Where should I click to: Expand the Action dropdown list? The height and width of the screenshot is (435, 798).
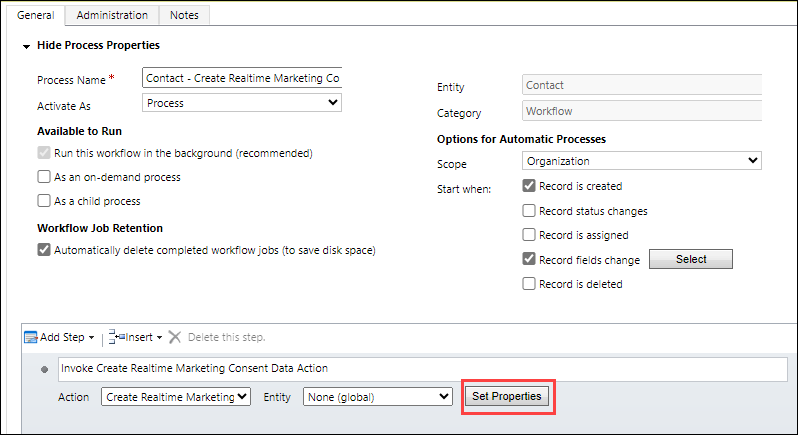[175, 397]
